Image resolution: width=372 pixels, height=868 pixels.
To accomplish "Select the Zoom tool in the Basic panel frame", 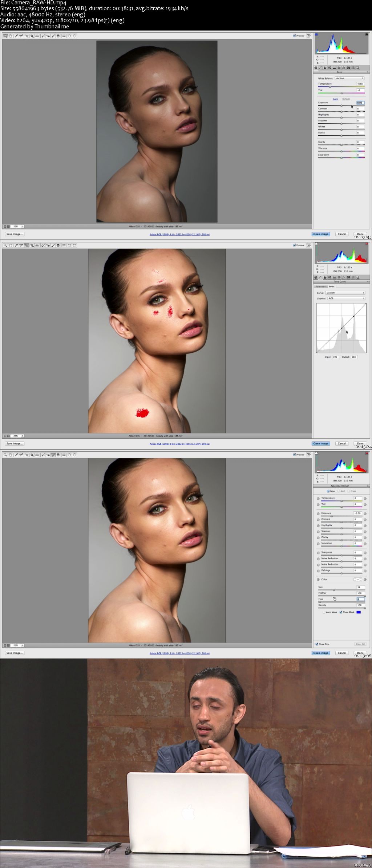I will pos(5,36).
